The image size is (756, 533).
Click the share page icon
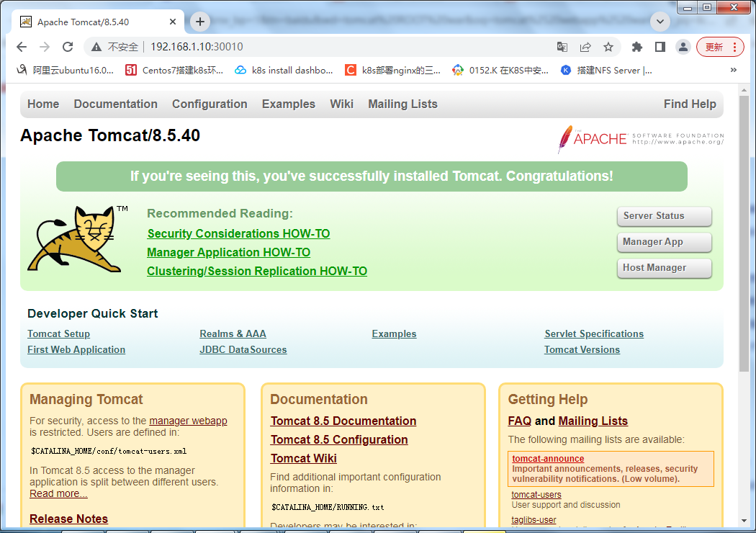pyautogui.click(x=585, y=47)
